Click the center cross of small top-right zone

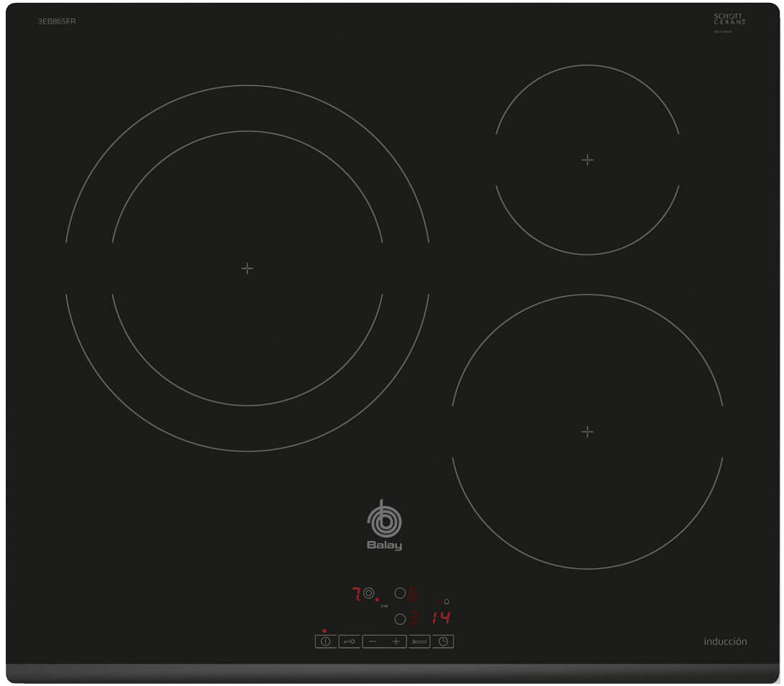pos(587,160)
